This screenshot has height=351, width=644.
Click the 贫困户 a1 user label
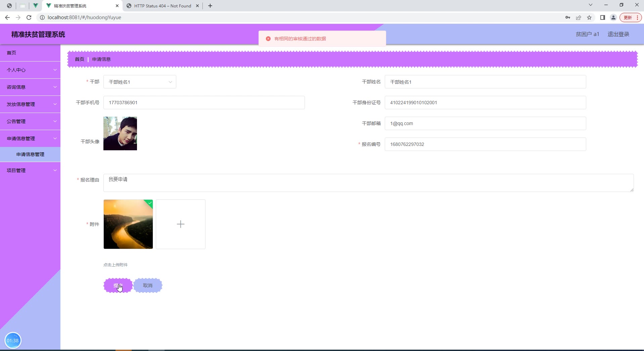click(x=587, y=34)
